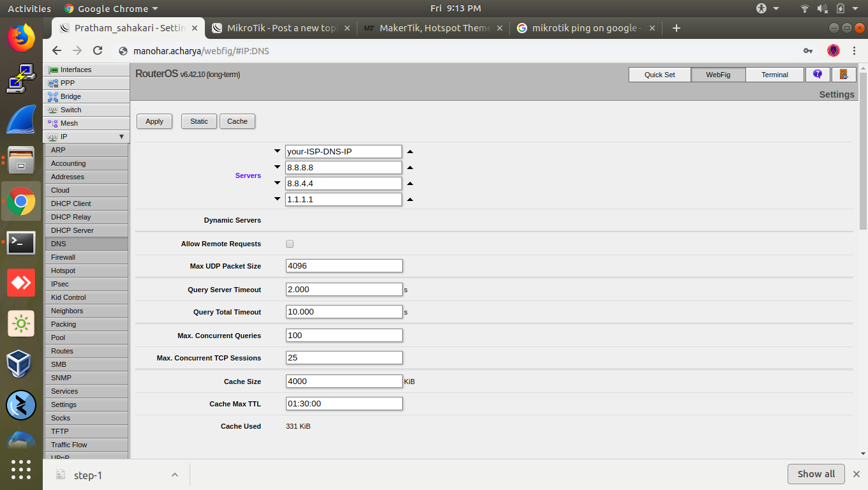Enable Allow Remote Requests checkbox
Image resolution: width=868 pixels, height=490 pixels.
290,244
